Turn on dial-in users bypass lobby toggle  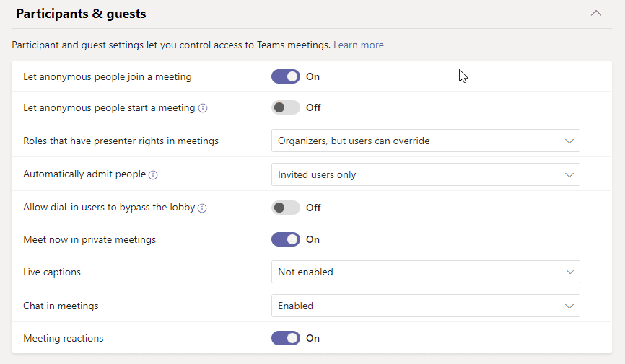point(286,208)
